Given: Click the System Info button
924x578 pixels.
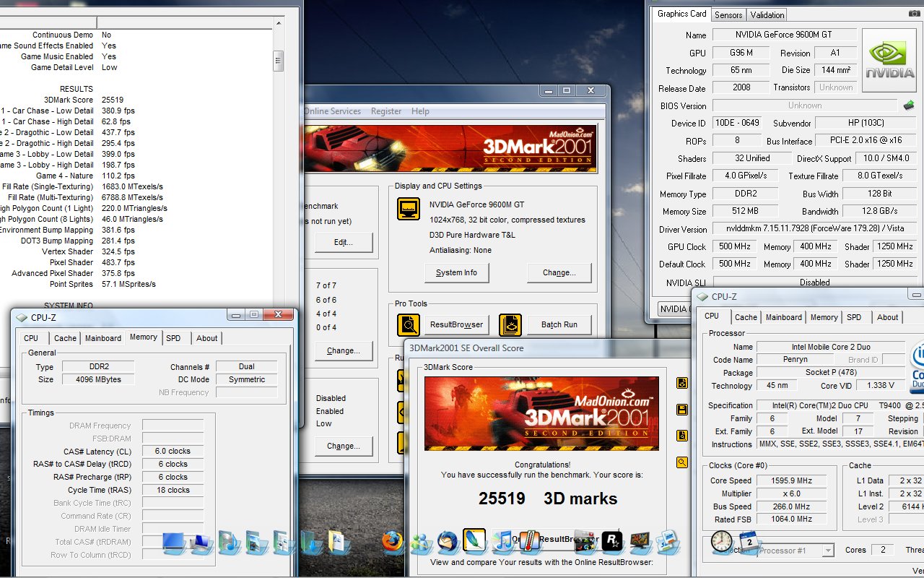Looking at the screenshot, I should [456, 272].
